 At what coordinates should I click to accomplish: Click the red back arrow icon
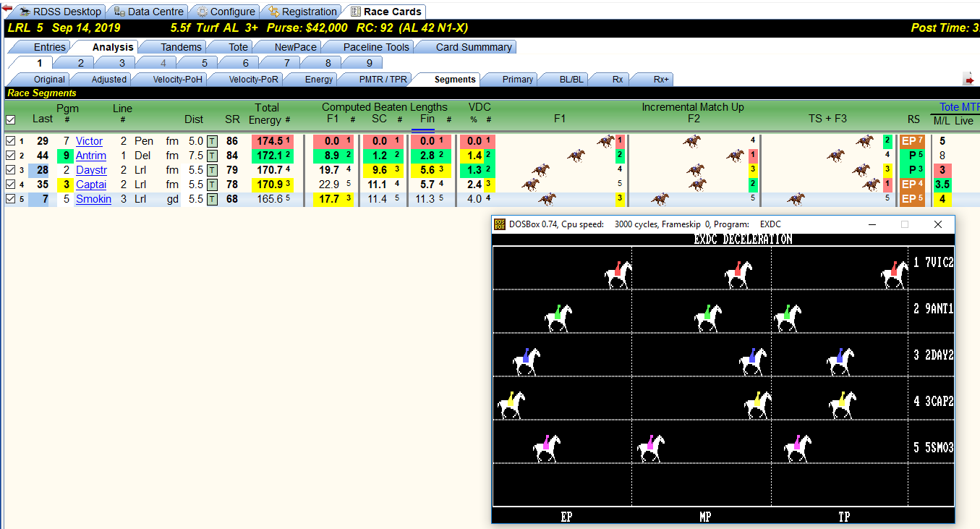[7, 8]
